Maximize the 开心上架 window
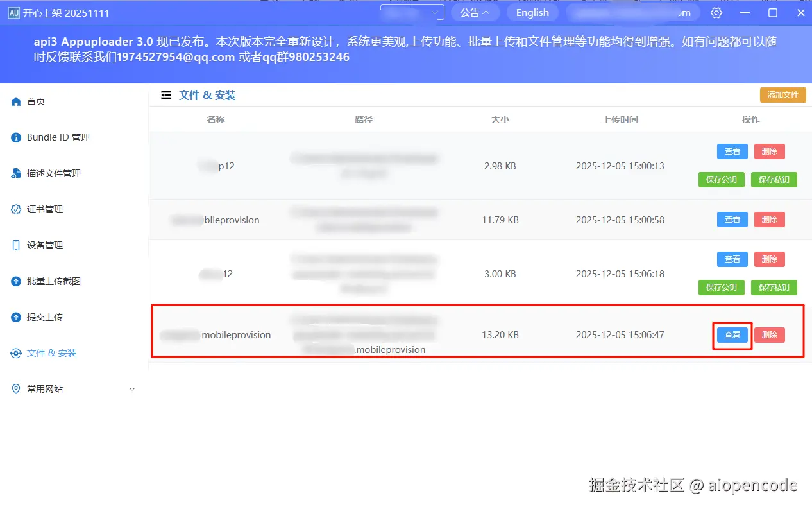 point(773,13)
